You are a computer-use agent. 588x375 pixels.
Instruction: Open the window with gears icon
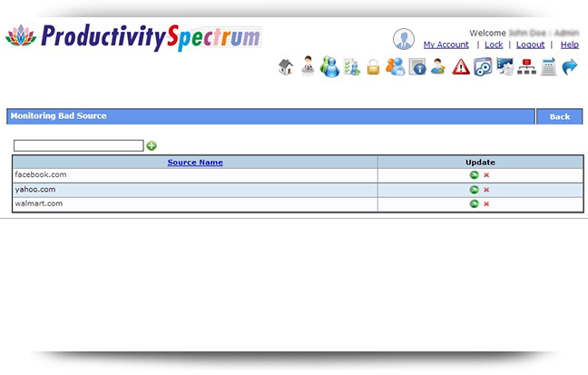tap(483, 67)
